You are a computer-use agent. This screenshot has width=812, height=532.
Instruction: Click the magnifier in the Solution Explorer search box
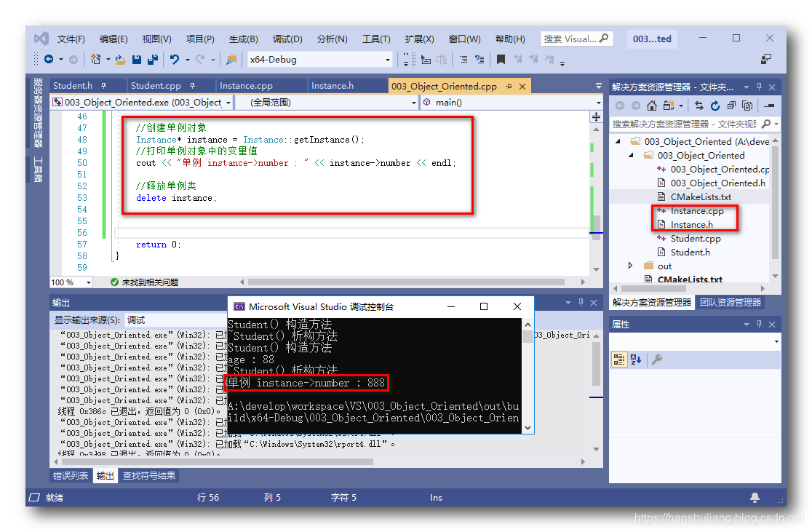point(766,124)
